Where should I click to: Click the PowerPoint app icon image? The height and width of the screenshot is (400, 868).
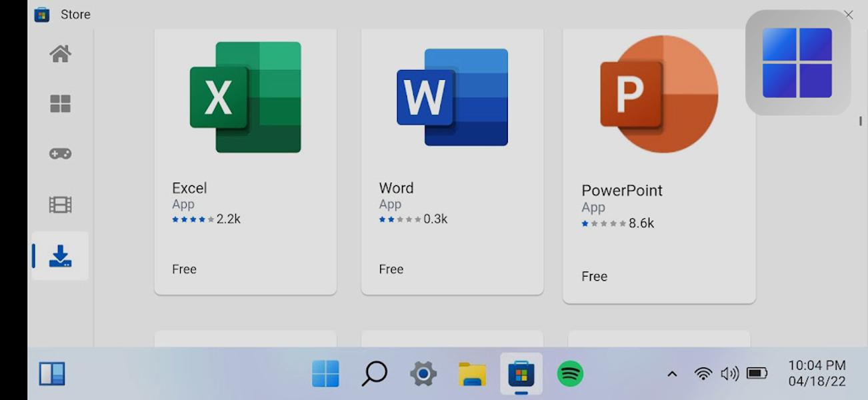pos(659,95)
